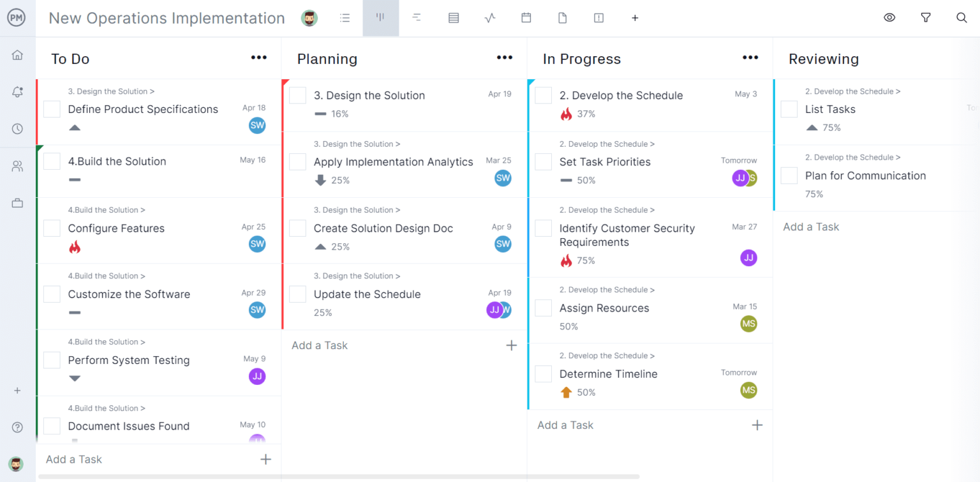
Task: Open the activity view icon
Action: 489,17
